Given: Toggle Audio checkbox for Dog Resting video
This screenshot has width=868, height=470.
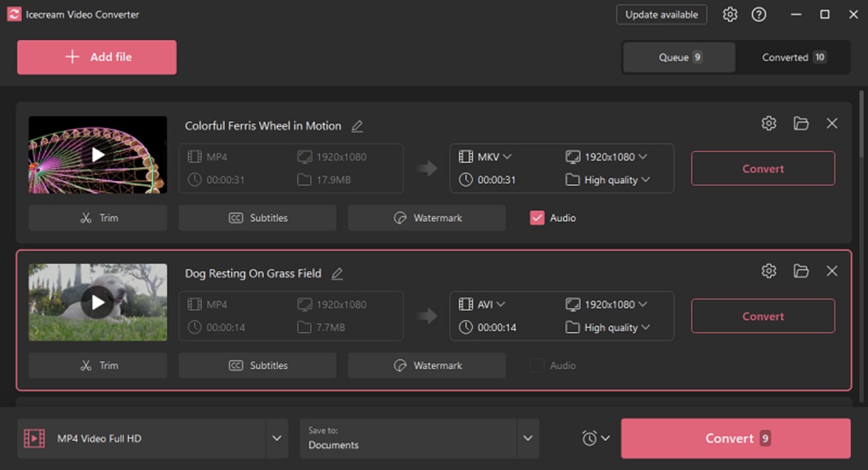Looking at the screenshot, I should point(537,366).
